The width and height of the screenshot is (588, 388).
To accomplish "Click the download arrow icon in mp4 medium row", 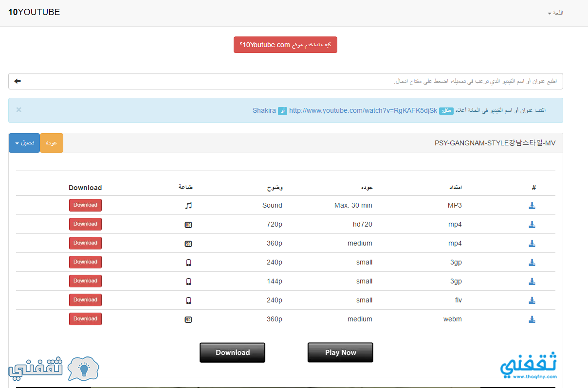I will click(x=532, y=244).
